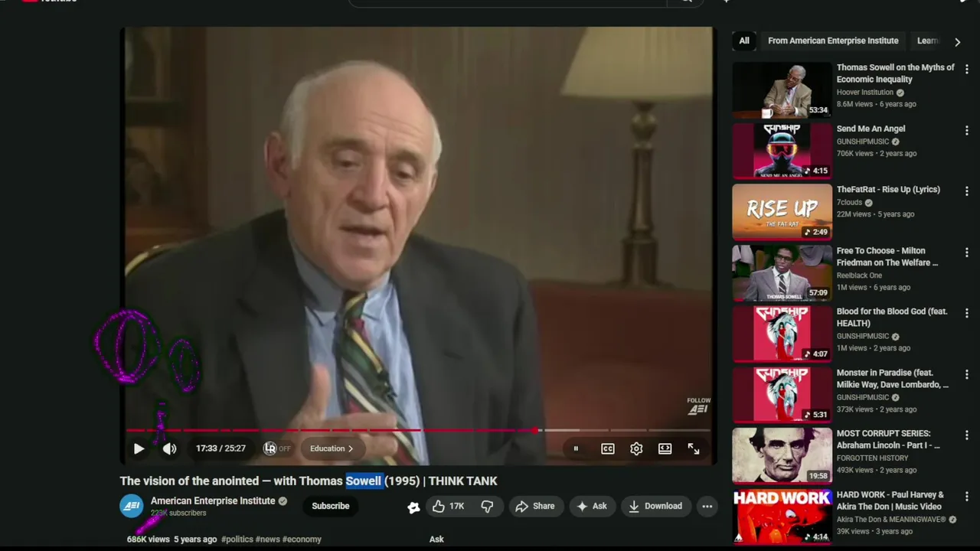The width and height of the screenshot is (980, 551).
Task: Open the Ask button next to Share
Action: click(x=592, y=506)
